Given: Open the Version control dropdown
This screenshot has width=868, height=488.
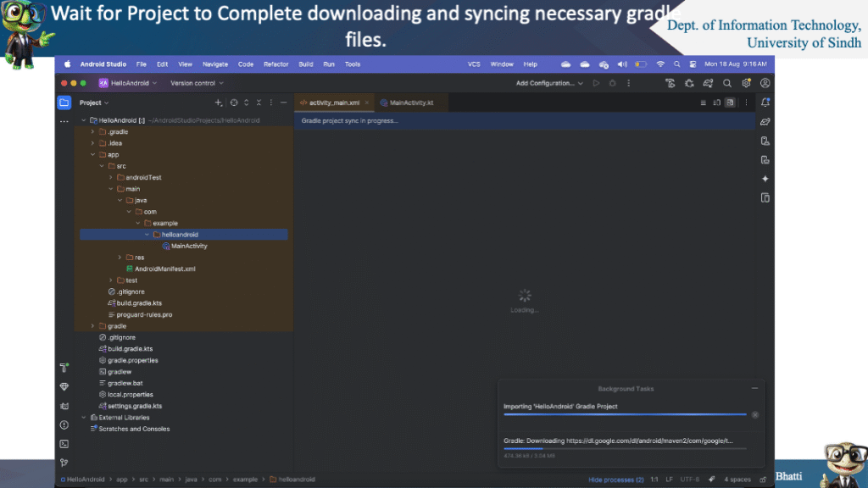Looking at the screenshot, I should pyautogui.click(x=197, y=83).
